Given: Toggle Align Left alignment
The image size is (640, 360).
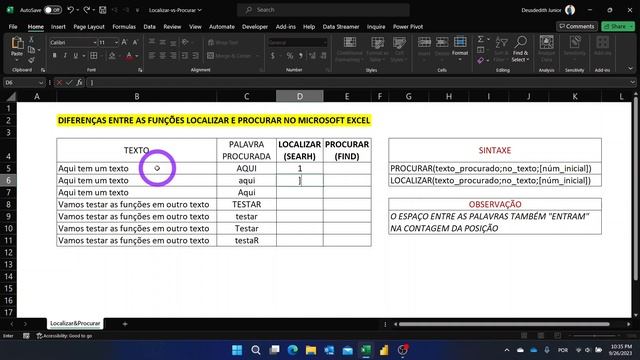Looking at the screenshot, I should pyautogui.click(x=152, y=56).
